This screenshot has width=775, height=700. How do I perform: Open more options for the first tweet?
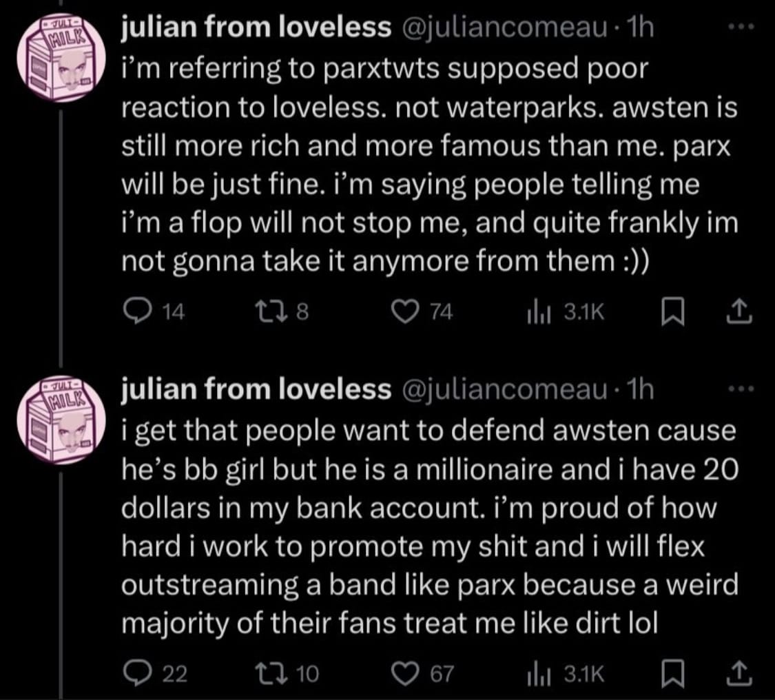point(742,27)
